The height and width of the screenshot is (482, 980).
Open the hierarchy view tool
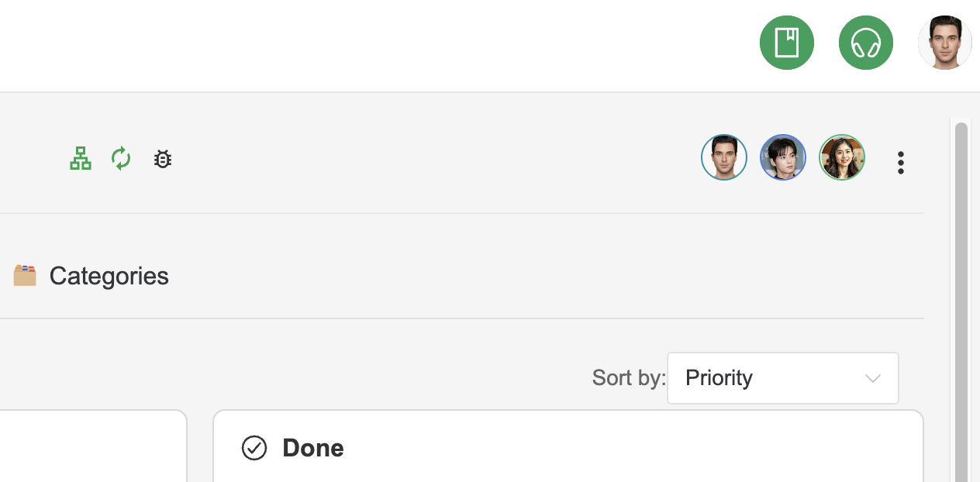pyautogui.click(x=81, y=158)
